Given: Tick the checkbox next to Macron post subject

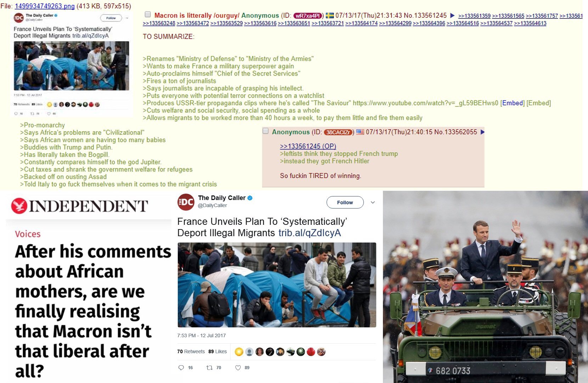Looking at the screenshot, I should (148, 15).
